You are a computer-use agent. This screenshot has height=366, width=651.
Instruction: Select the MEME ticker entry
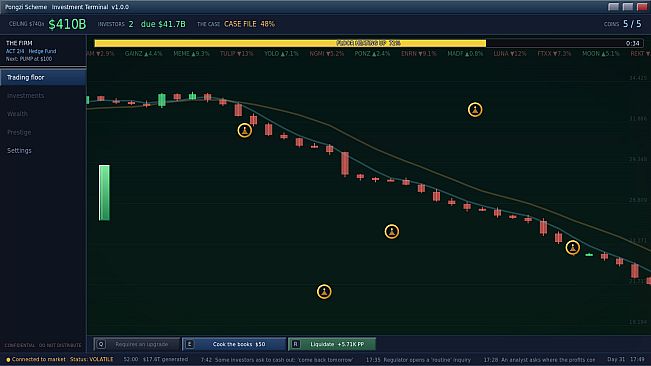pos(191,54)
